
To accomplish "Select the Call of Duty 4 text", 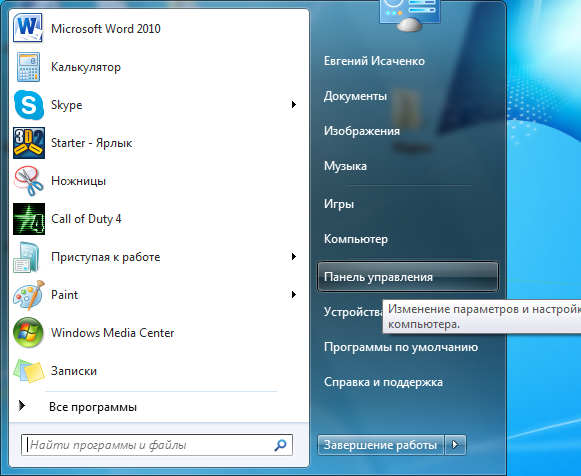I will coord(86,219).
